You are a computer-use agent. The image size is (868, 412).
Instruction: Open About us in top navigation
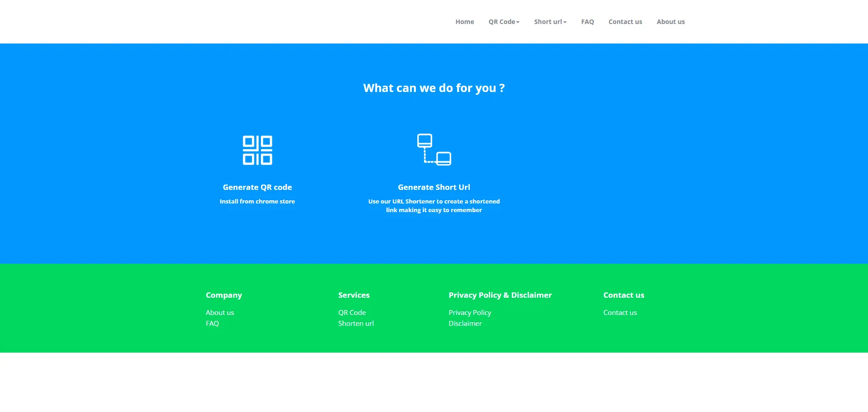(x=670, y=22)
